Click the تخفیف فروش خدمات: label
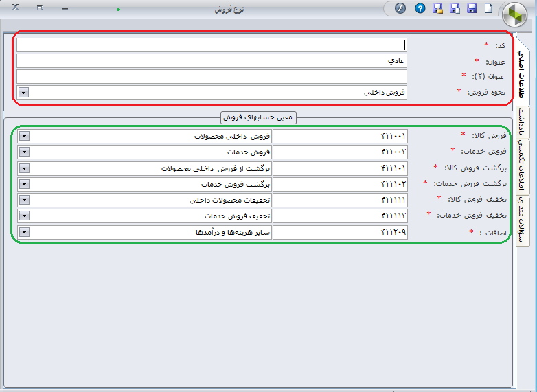The height and width of the screenshot is (392, 537). 472,215
